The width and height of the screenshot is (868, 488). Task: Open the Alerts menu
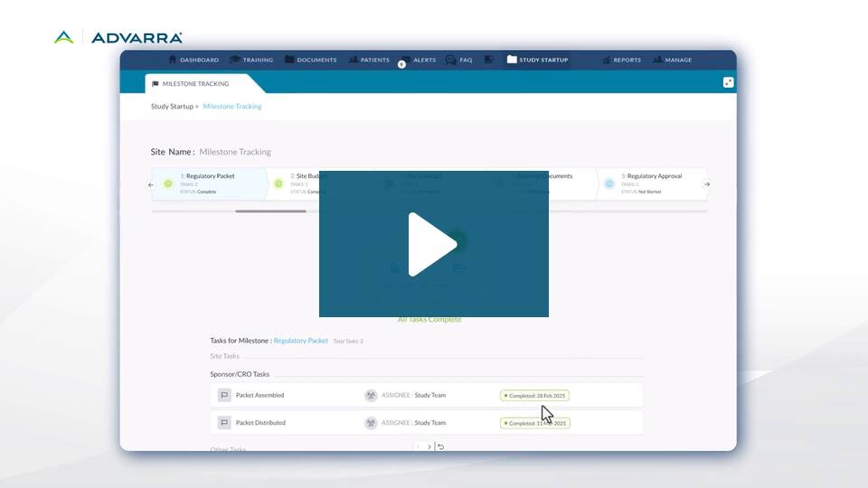(419, 60)
